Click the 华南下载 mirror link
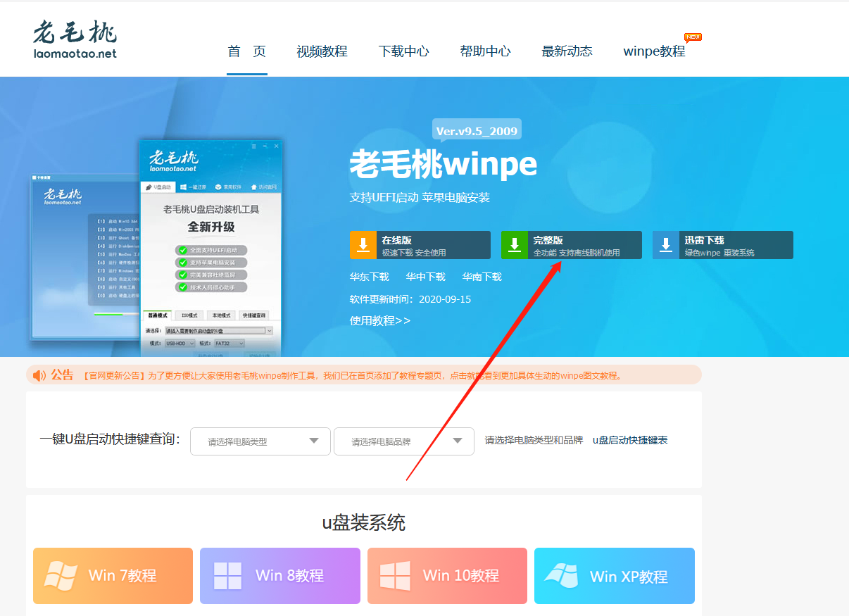This screenshot has width=849, height=616. coord(482,277)
